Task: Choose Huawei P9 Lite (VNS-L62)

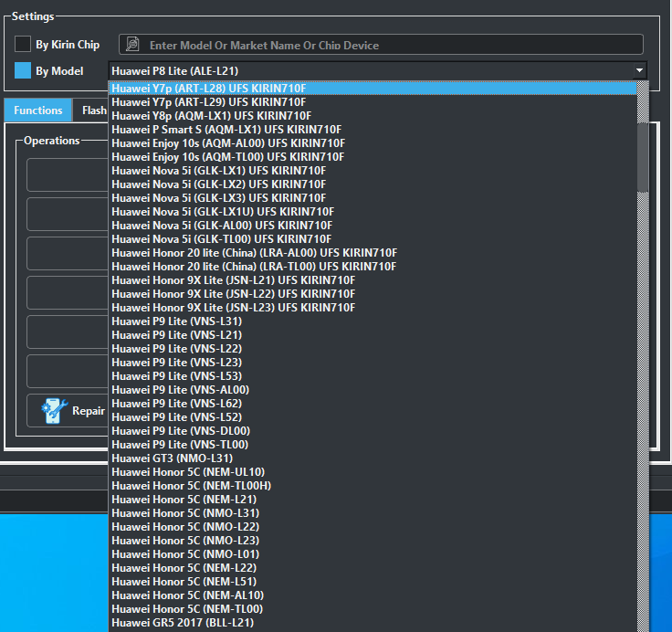Action: coord(373,404)
